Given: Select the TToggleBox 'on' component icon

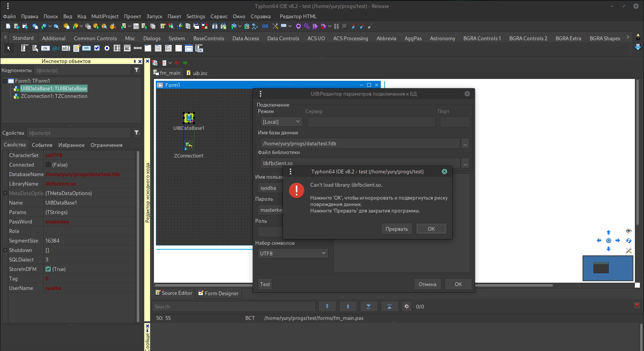Looking at the screenshot, I should (x=86, y=48).
